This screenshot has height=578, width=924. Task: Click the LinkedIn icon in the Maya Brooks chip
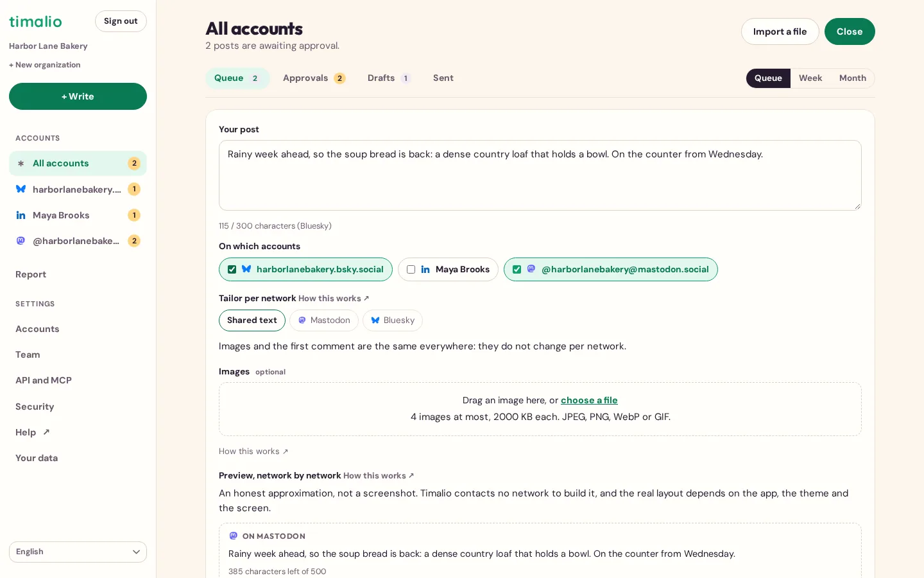(x=425, y=270)
